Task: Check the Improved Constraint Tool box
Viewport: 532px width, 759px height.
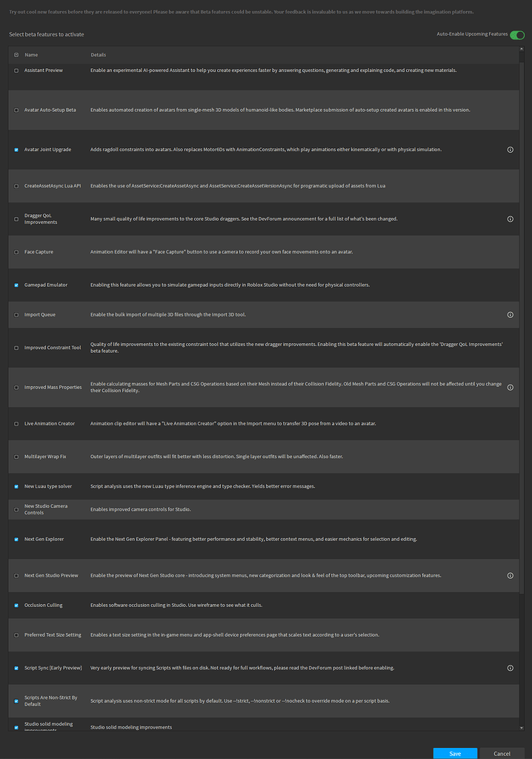Action: [x=16, y=347]
